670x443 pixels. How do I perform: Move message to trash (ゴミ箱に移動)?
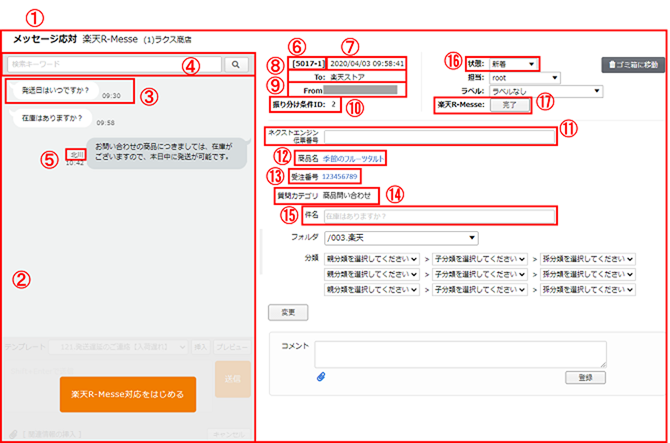(628, 64)
